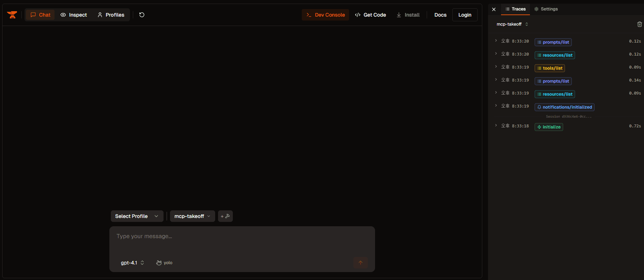Image resolution: width=644 pixels, height=280 pixels.
Task: Toggle the Dev Console panel
Action: [325, 15]
